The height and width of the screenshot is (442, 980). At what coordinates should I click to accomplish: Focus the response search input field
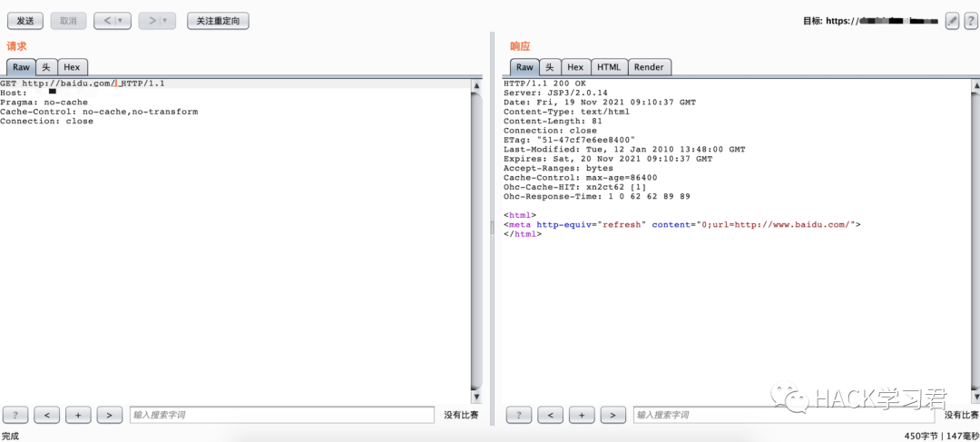click(x=786, y=415)
